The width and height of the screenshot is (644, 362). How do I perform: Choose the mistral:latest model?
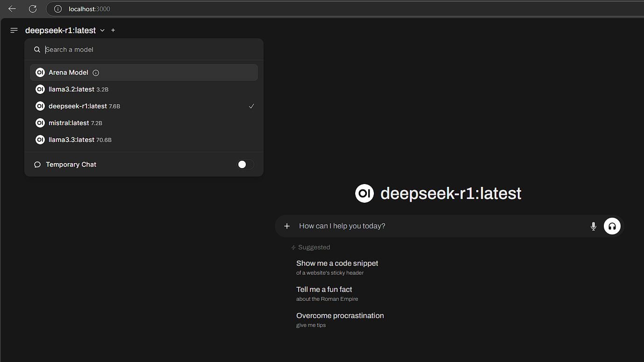coord(144,123)
